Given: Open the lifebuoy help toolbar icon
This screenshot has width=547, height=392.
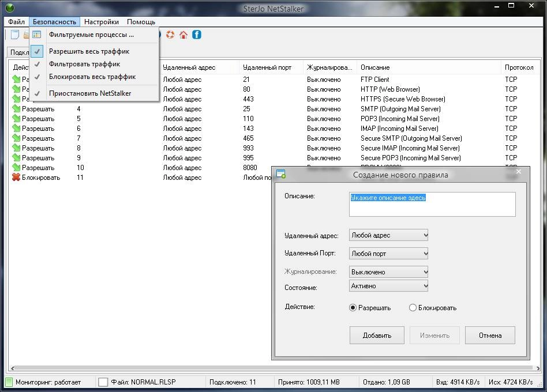Looking at the screenshot, I should pyautogui.click(x=170, y=35).
